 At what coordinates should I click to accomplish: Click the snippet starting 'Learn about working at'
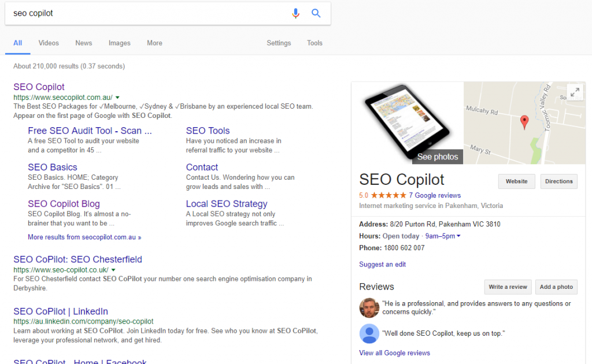[165, 335]
